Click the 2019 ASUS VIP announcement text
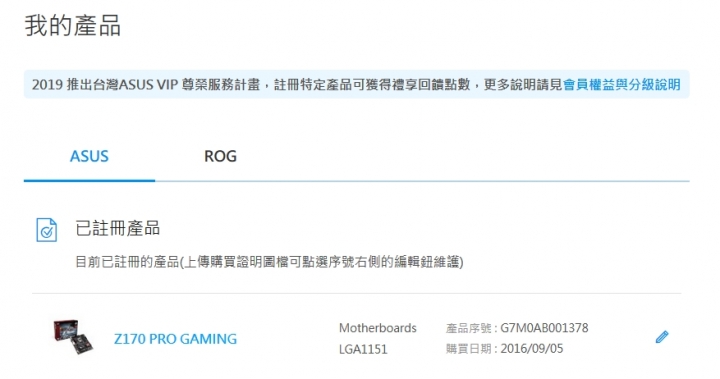Image resolution: width=720 pixels, height=379 pixels. 297,85
